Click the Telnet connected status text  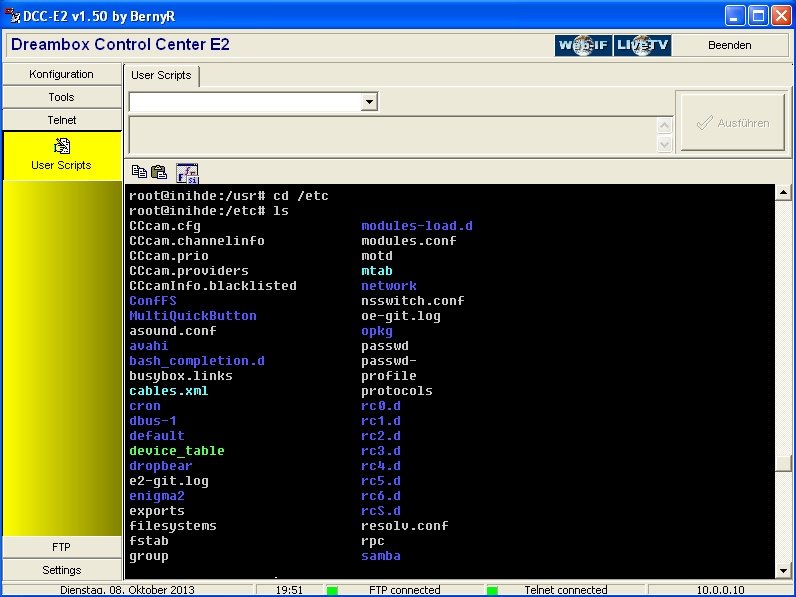tap(566, 590)
